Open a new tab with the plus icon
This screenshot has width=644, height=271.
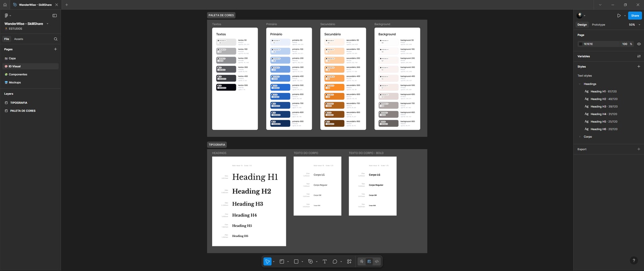click(x=67, y=5)
